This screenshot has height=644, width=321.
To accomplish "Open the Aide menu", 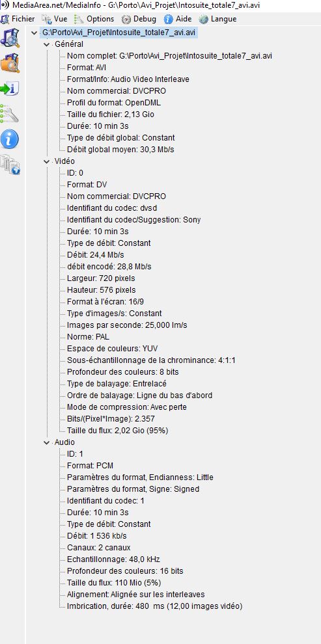I will point(178,19).
